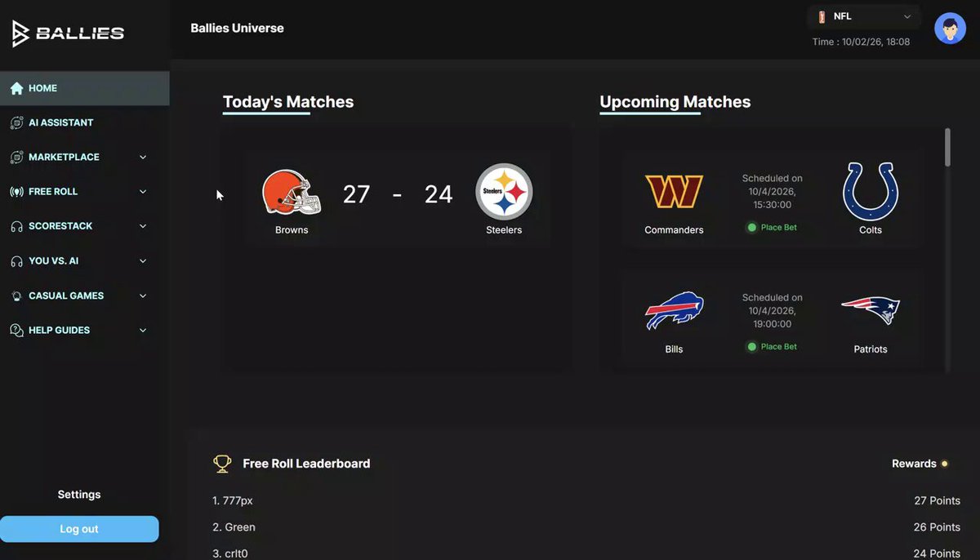
Task: Go to the Home menu item
Action: (85, 88)
